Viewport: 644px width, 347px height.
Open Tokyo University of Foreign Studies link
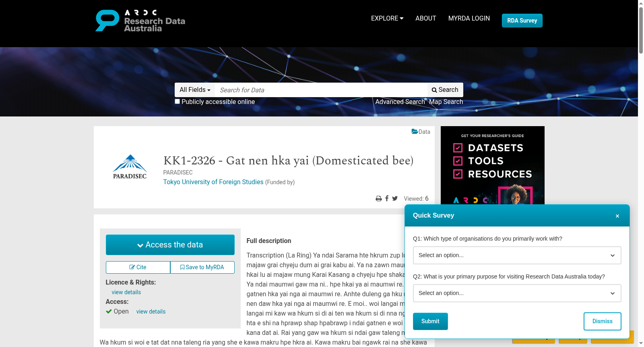213,182
